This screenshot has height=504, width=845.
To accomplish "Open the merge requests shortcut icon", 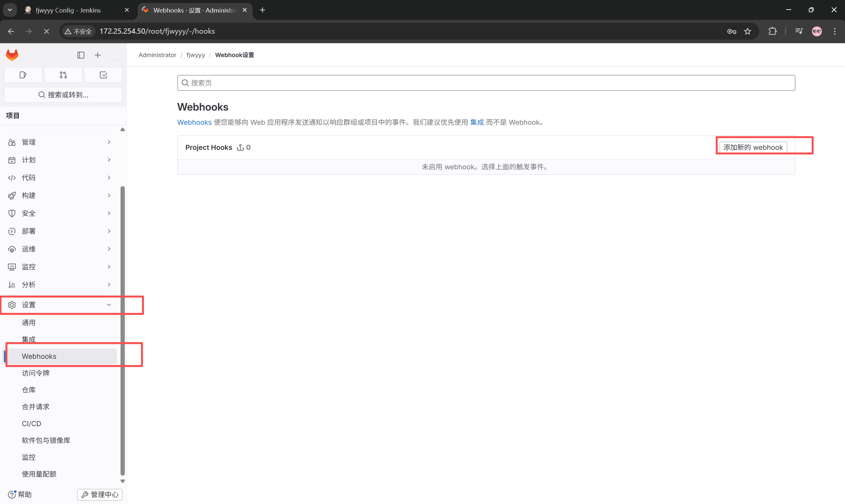I will click(63, 75).
